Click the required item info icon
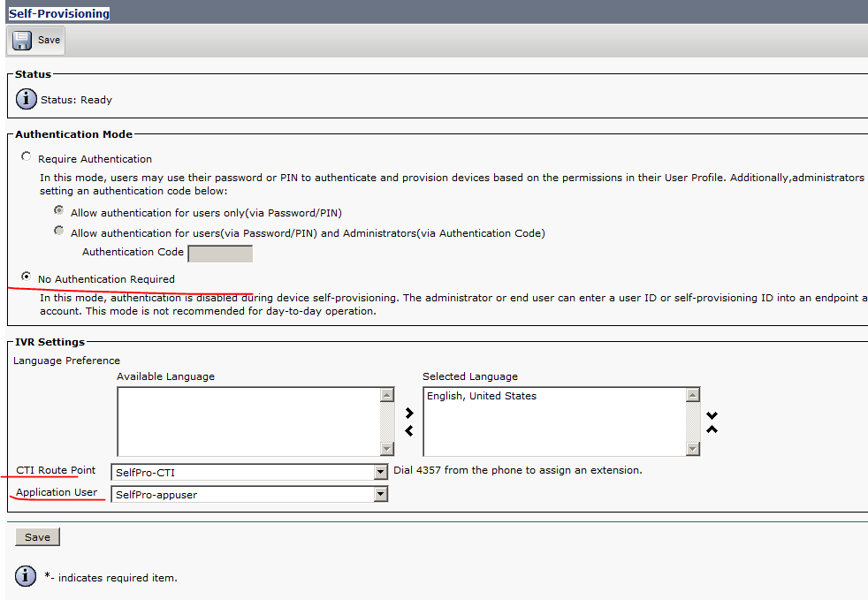Viewport: 868px width, 600px height. [26, 576]
